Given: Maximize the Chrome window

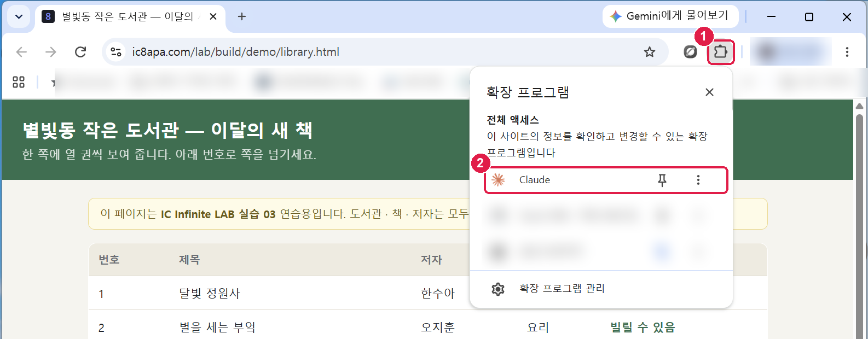Looking at the screenshot, I should [x=809, y=16].
